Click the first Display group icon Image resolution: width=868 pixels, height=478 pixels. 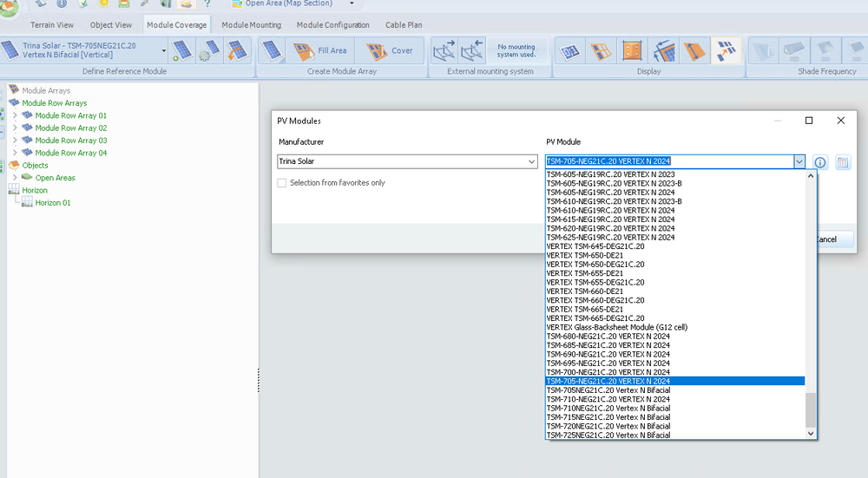pyautogui.click(x=570, y=50)
